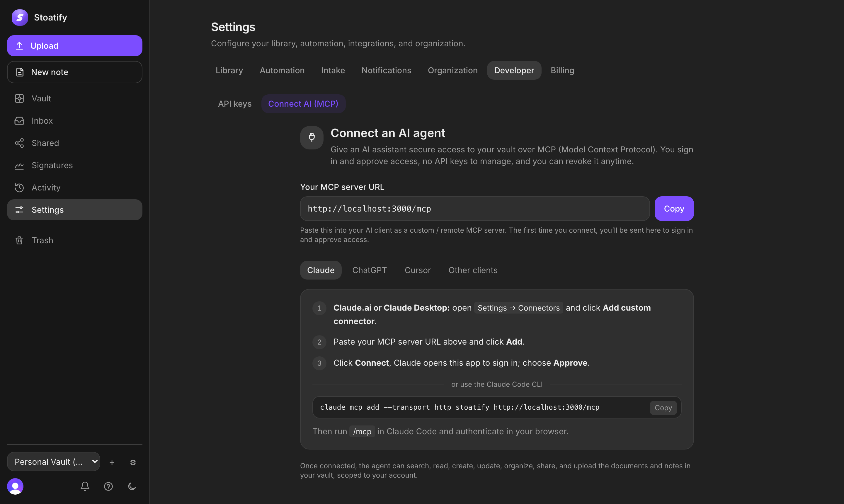The height and width of the screenshot is (504, 844).
Task: Open notifications bell icon
Action: pyautogui.click(x=85, y=486)
